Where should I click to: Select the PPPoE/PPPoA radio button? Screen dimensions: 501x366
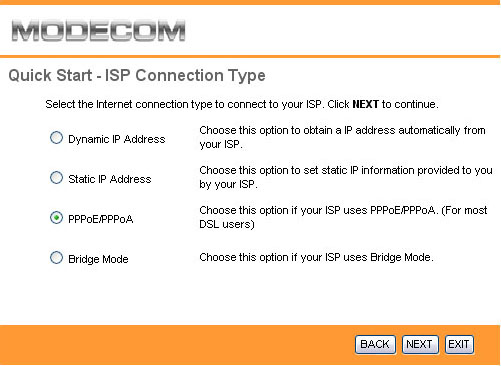[x=56, y=218]
